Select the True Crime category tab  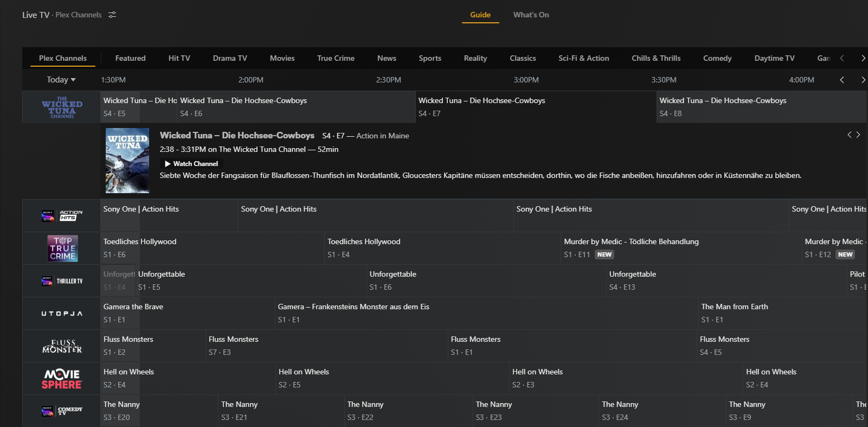[336, 58]
